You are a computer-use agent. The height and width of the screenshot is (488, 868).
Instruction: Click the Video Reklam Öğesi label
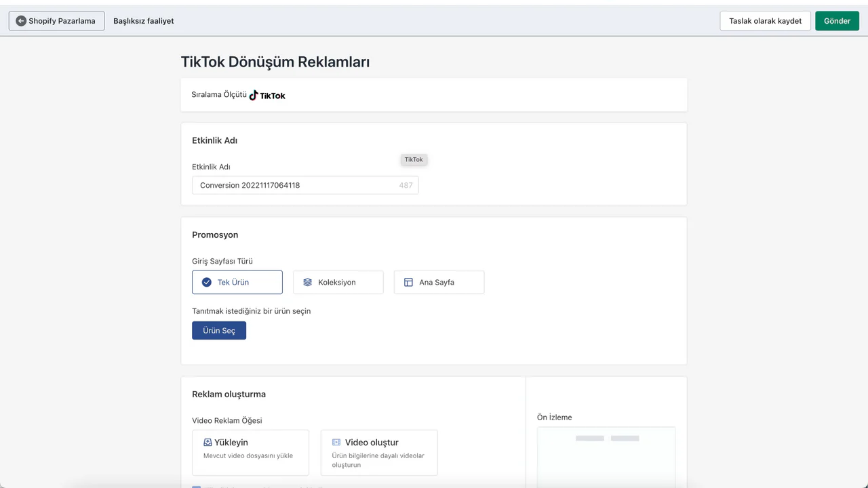(227, 420)
